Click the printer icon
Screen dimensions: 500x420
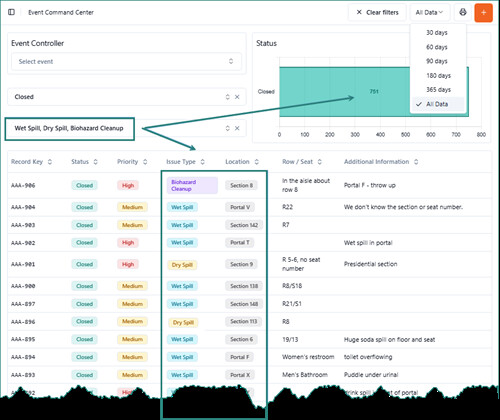pos(463,12)
